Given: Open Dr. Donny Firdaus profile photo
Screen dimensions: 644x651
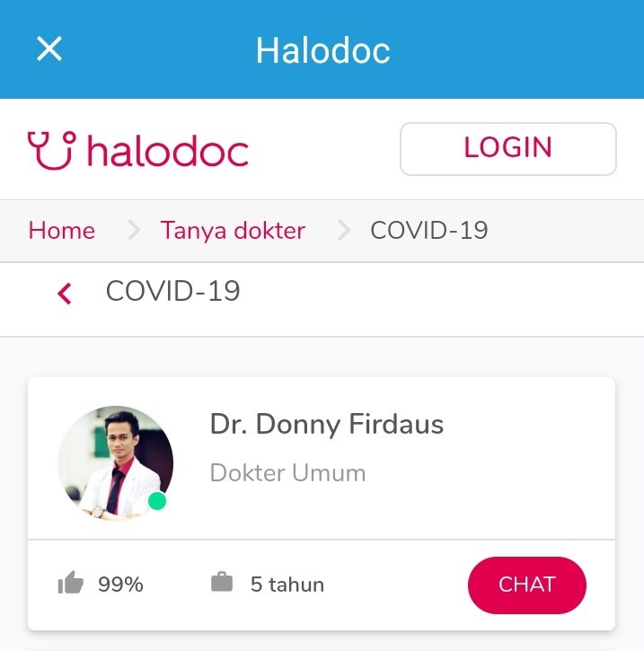Looking at the screenshot, I should [116, 463].
